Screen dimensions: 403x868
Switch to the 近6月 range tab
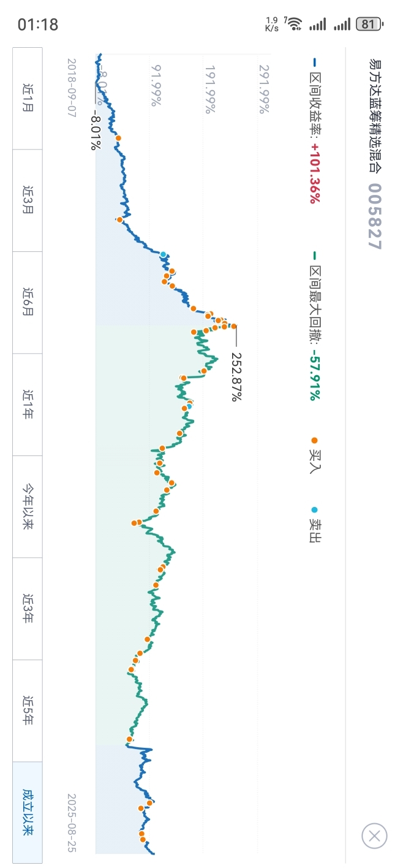(28, 303)
